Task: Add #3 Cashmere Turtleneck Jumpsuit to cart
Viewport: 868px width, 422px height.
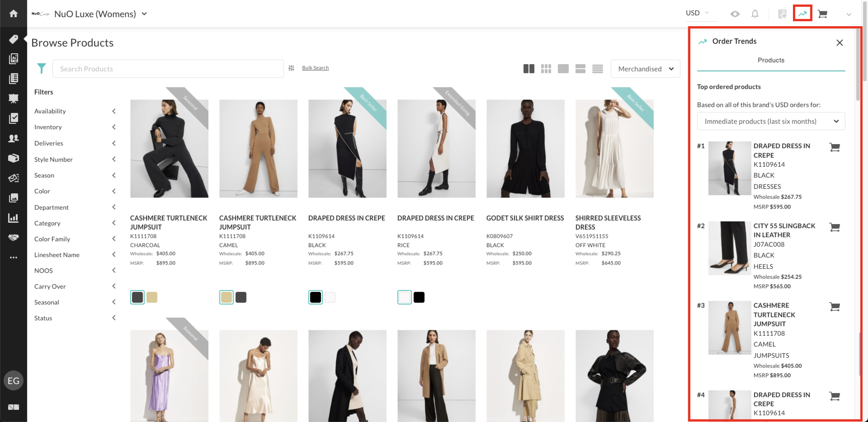Action: [x=834, y=307]
